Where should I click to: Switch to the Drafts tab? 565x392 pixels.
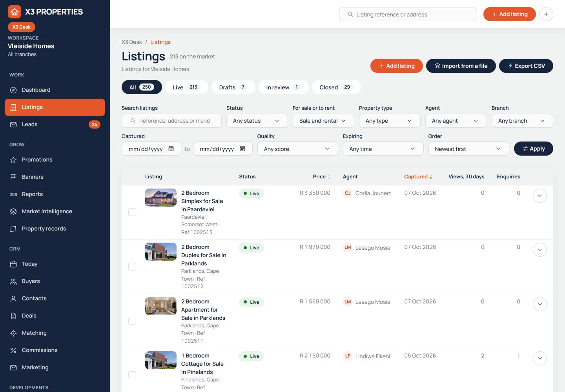point(233,87)
